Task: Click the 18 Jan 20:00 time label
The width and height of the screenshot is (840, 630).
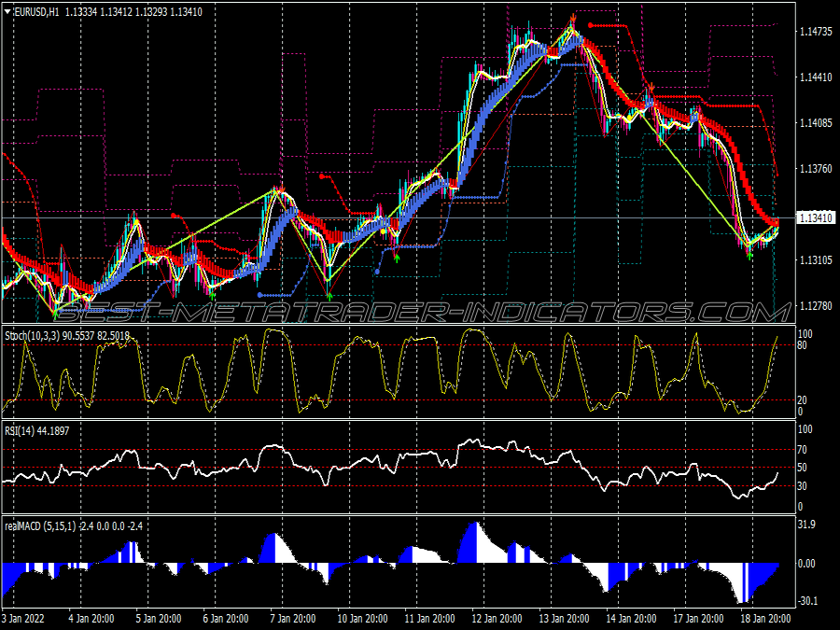Action: 765,618
